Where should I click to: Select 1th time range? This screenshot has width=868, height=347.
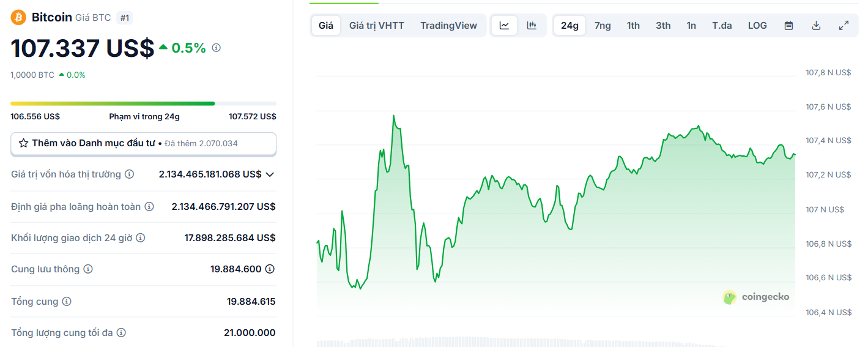point(633,26)
